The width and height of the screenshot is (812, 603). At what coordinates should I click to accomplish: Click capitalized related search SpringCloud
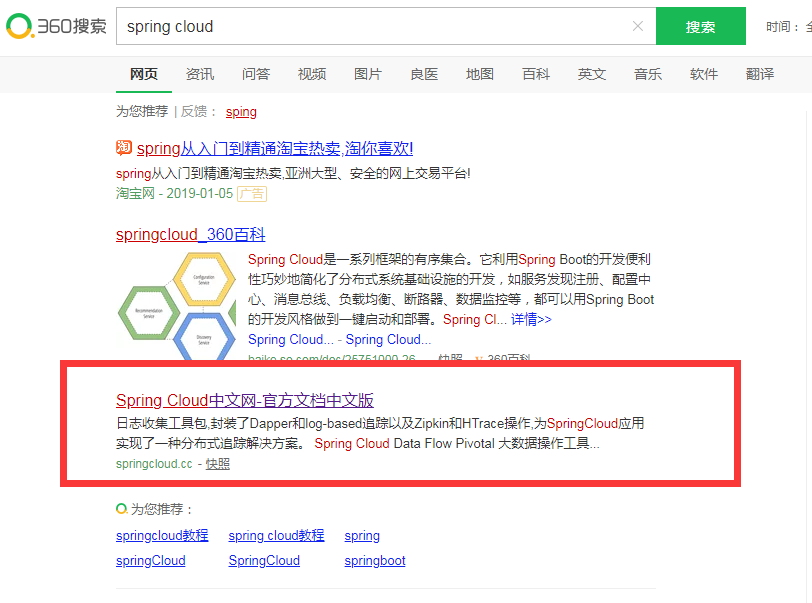click(x=264, y=561)
